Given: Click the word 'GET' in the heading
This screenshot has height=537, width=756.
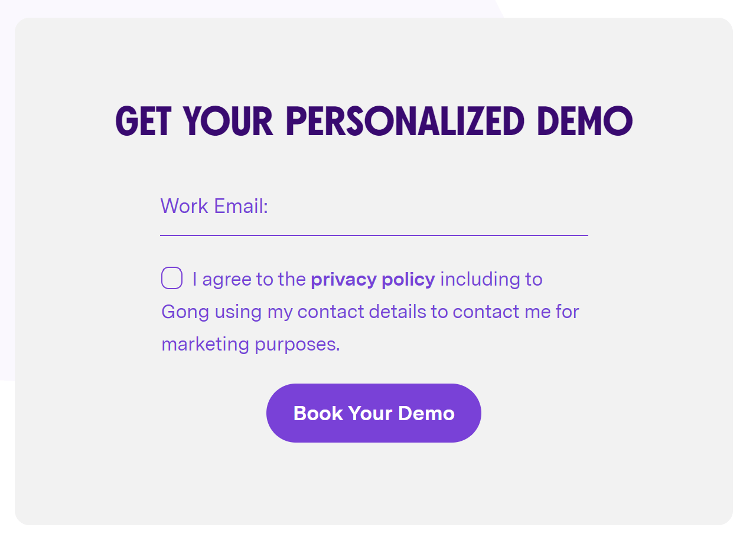Looking at the screenshot, I should pos(143,121).
